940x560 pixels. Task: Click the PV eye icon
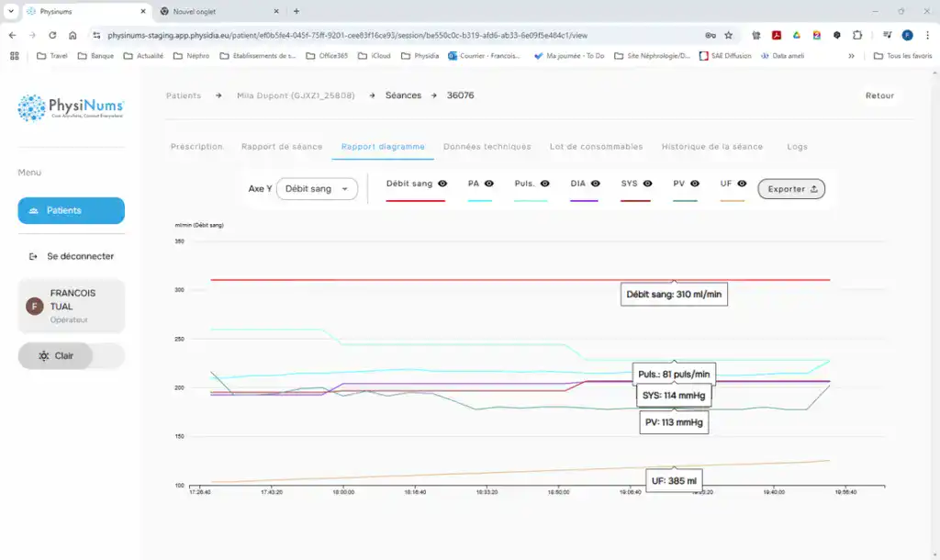tap(694, 184)
